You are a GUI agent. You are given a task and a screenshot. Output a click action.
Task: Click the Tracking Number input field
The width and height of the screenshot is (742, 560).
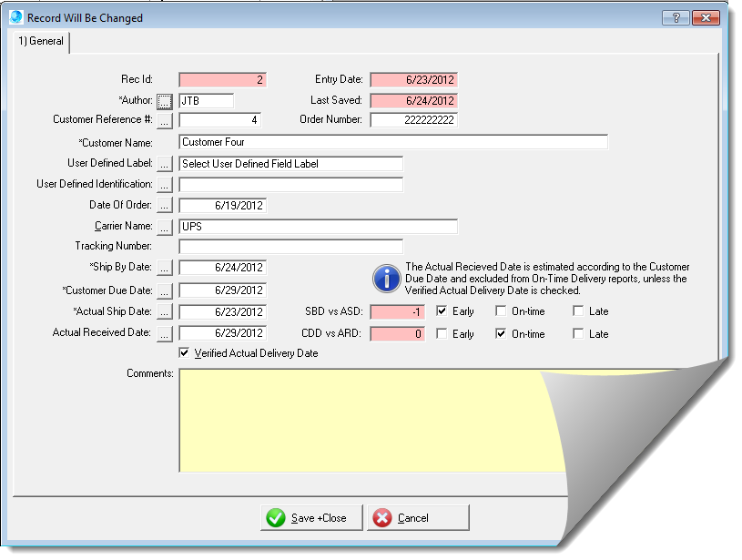coord(290,247)
